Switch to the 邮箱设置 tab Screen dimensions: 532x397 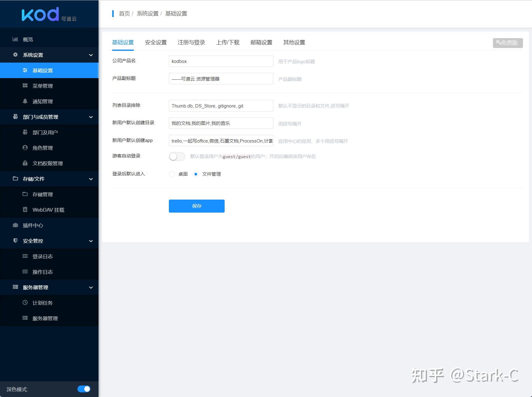pos(261,42)
